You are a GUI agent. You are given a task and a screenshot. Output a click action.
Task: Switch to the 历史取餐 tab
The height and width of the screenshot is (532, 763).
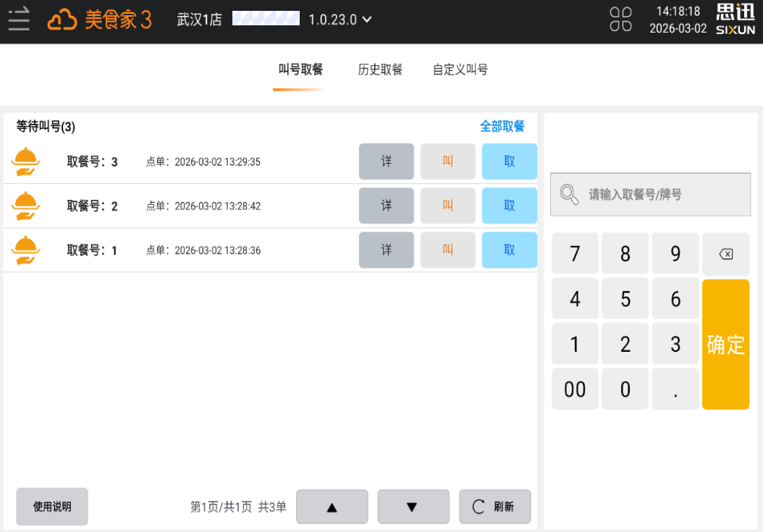click(x=380, y=70)
